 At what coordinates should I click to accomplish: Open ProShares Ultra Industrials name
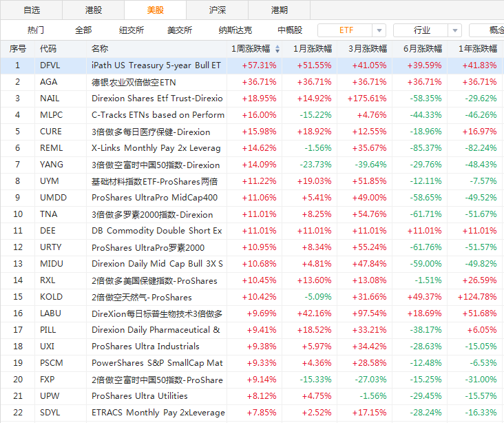coord(145,347)
